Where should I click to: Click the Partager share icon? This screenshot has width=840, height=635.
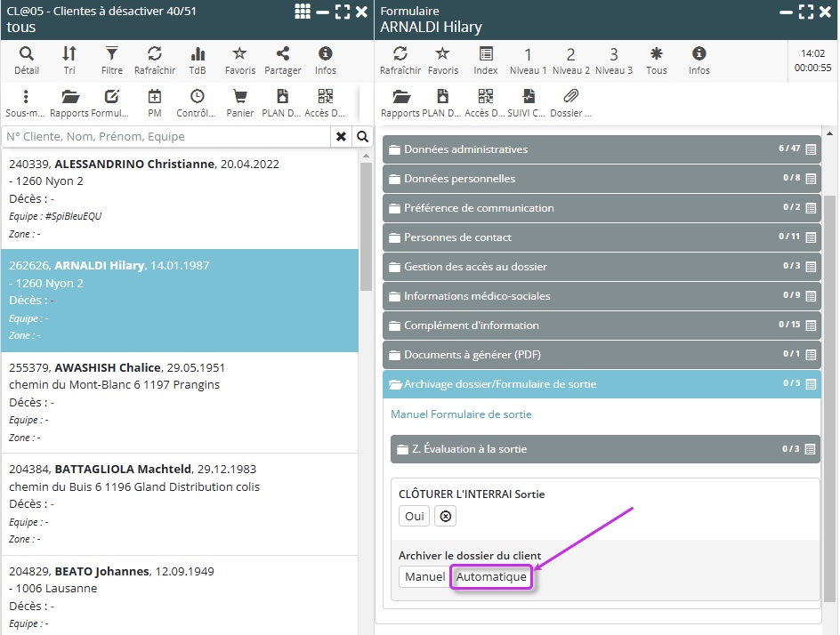282,60
